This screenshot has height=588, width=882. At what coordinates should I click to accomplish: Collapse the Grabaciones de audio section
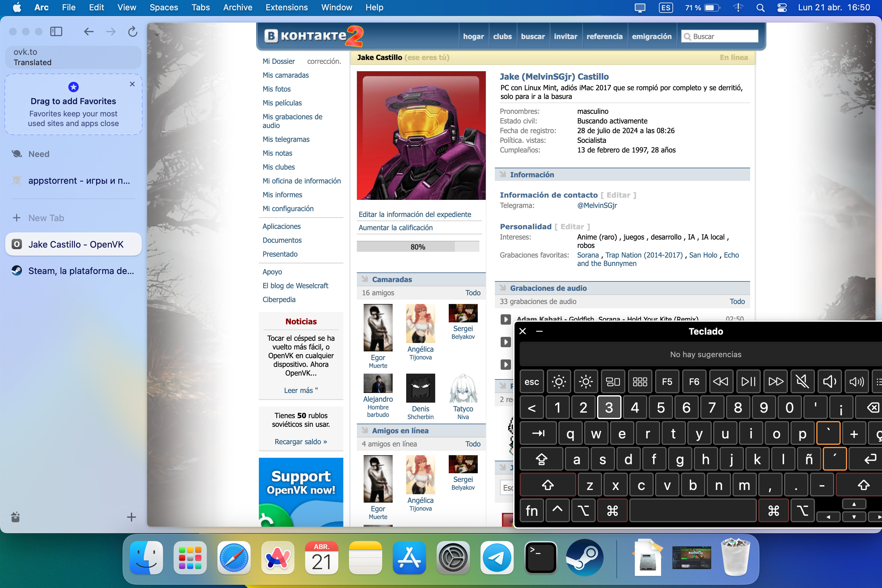click(x=548, y=288)
